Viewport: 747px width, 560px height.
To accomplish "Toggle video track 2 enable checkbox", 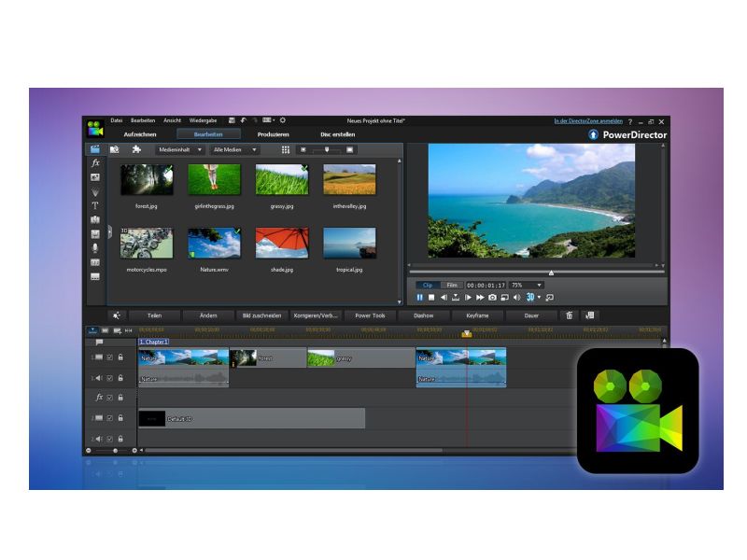I will 109,418.
